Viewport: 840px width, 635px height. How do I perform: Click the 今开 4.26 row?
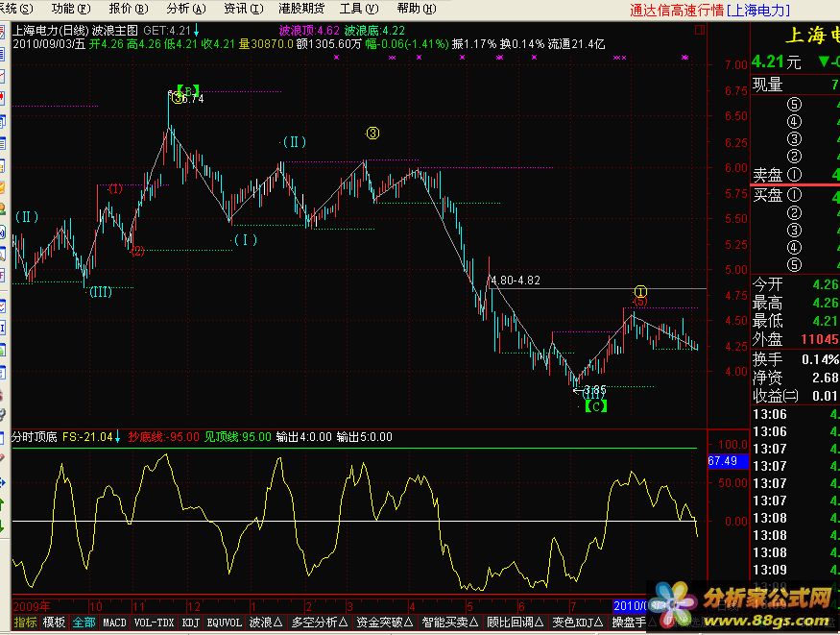796,284
